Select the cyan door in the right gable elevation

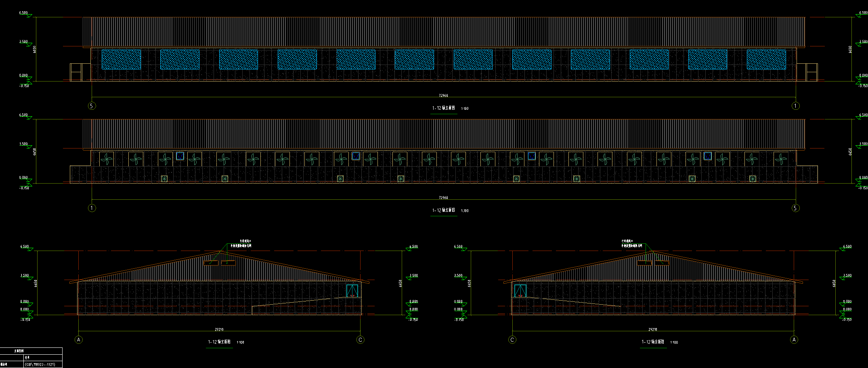(520, 291)
